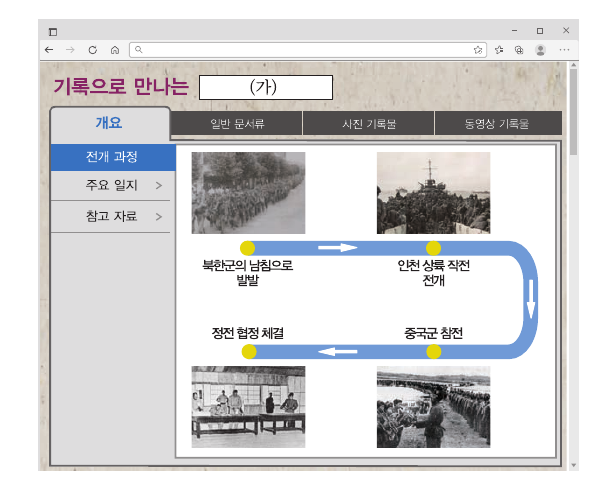Open the Chinese troops photo thumbnail
The image size is (595, 494).
coord(433,407)
